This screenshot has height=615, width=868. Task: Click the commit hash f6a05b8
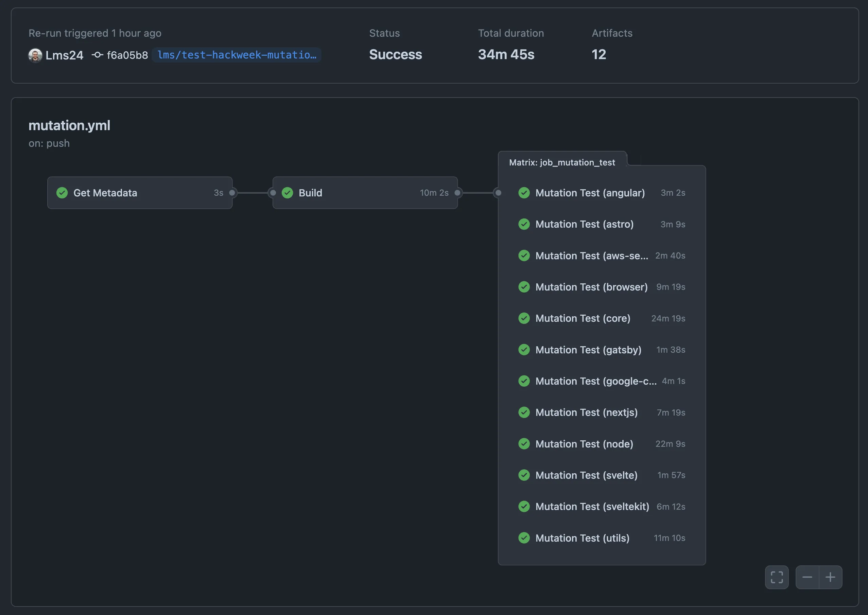[x=127, y=55]
